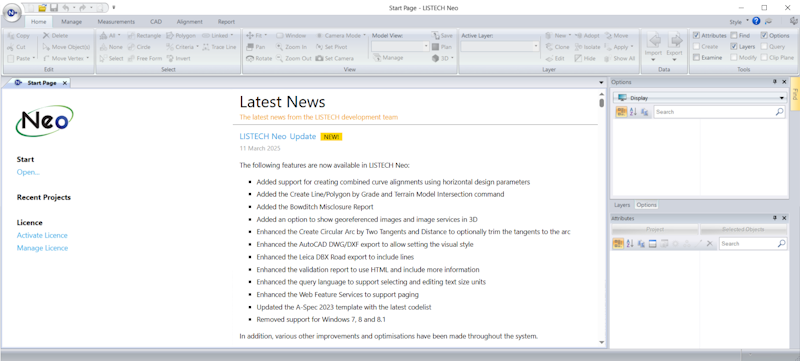Click the Delete tool in Edit group
800x361 pixels.
[x=55, y=36]
